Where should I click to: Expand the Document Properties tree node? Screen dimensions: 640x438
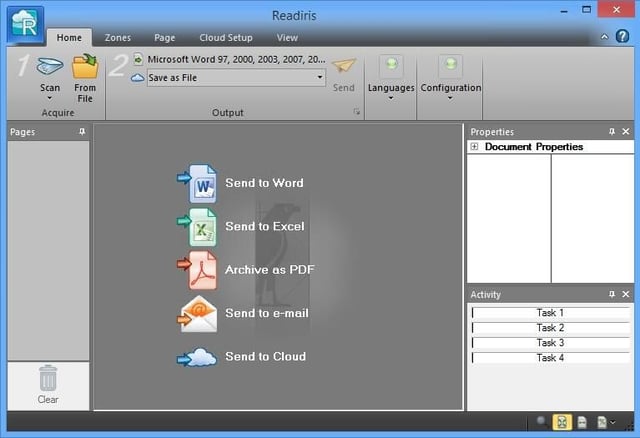[474, 146]
